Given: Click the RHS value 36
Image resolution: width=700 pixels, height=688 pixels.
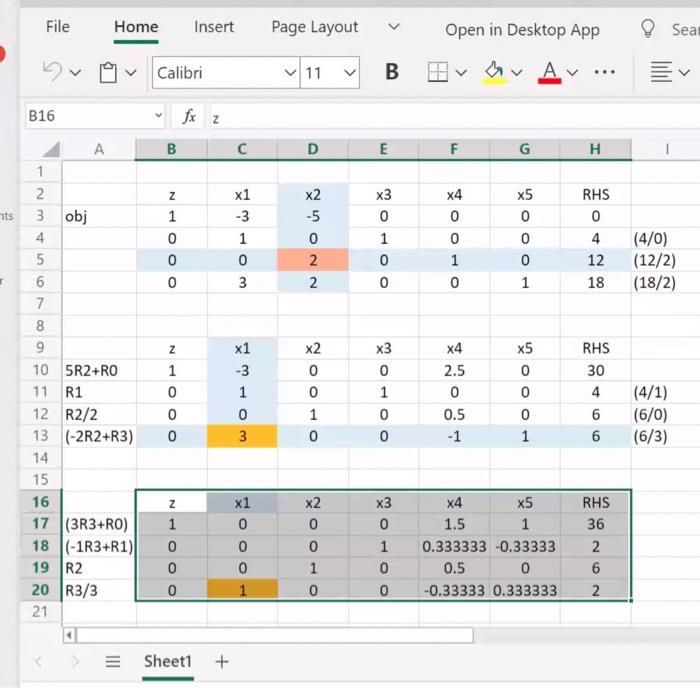Looking at the screenshot, I should point(596,523).
